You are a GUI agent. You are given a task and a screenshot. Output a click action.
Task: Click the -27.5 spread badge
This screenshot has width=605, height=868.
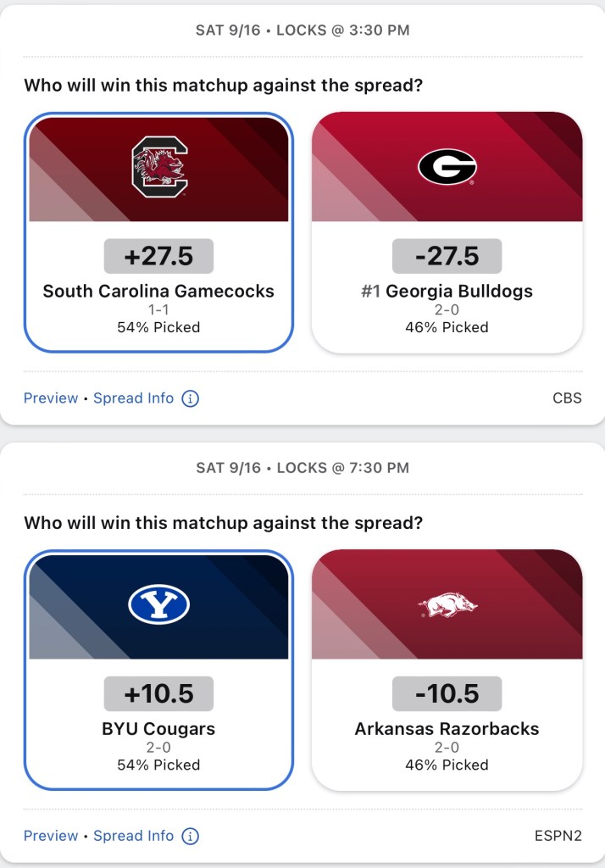[x=447, y=256]
